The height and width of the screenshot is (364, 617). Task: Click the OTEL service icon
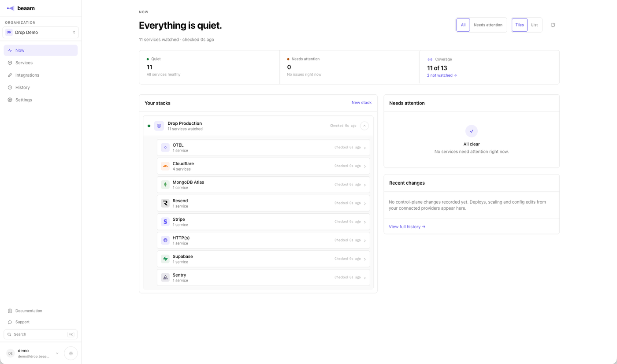(165, 148)
